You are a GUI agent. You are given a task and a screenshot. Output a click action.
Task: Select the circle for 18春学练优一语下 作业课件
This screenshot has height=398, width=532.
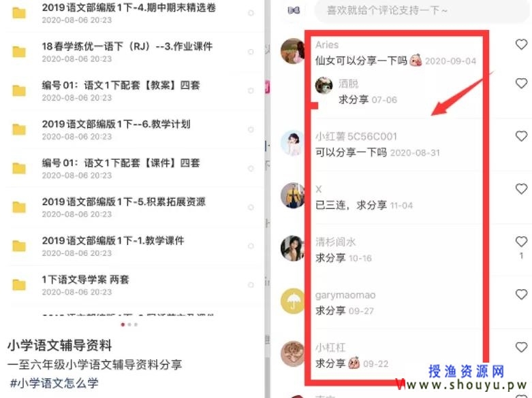click(251, 52)
